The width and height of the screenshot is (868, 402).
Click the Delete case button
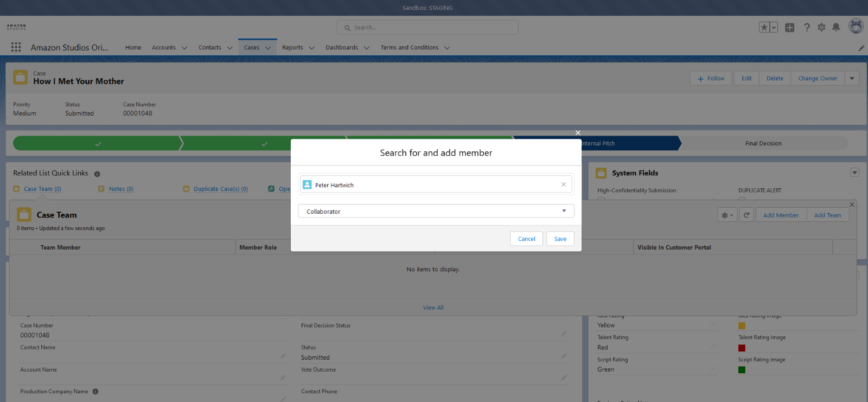point(775,79)
